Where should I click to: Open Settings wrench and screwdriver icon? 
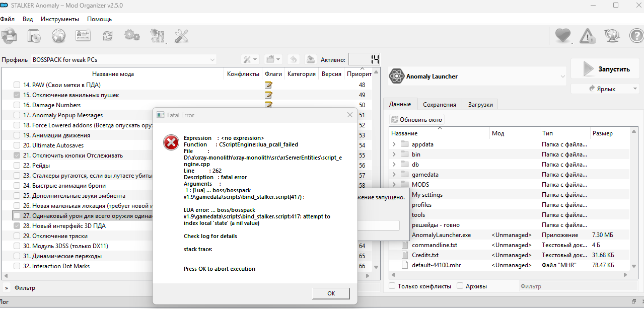click(x=181, y=36)
